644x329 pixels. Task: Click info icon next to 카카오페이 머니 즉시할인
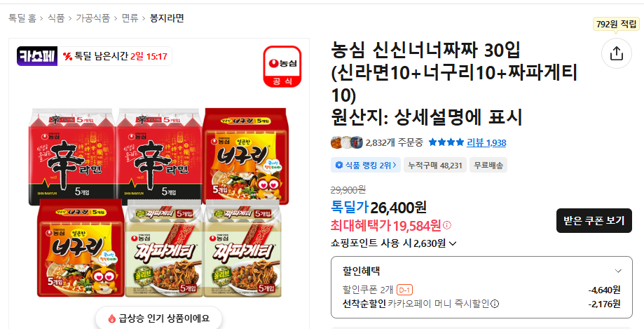click(x=495, y=304)
